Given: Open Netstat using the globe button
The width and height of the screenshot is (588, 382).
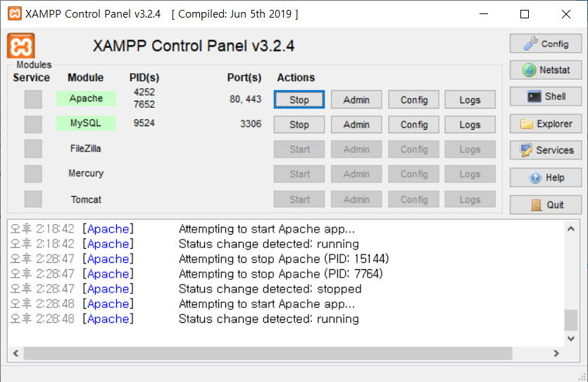Looking at the screenshot, I should (x=546, y=70).
